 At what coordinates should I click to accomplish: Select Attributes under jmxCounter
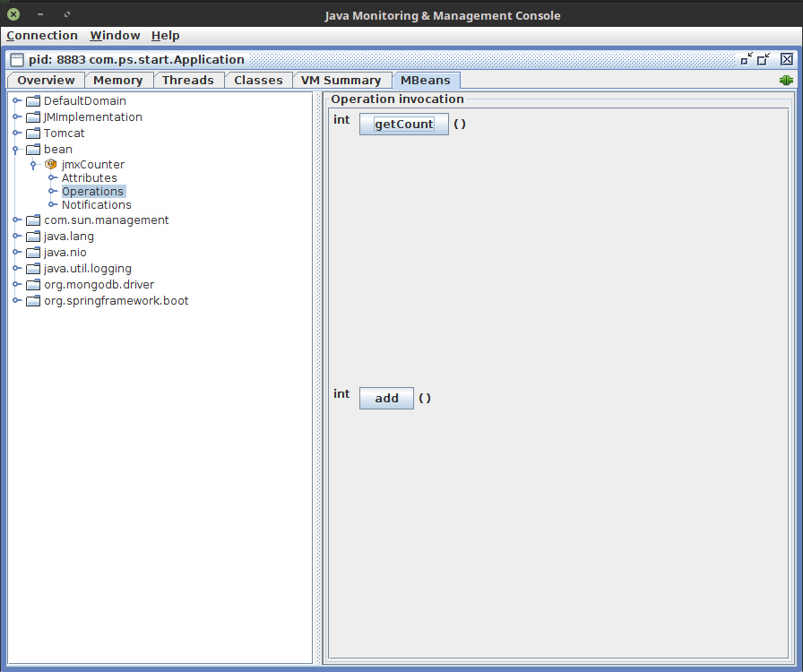89,178
